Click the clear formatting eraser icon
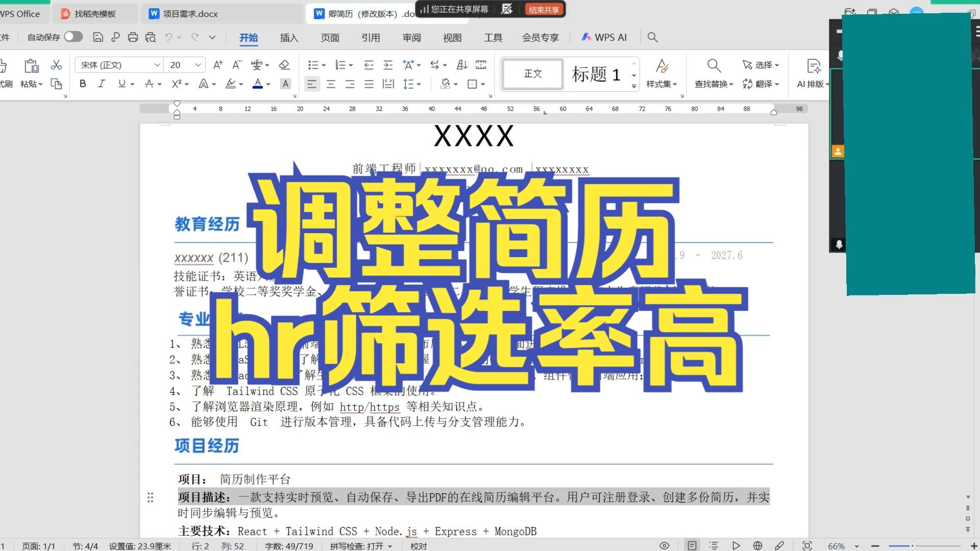 pyautogui.click(x=284, y=65)
